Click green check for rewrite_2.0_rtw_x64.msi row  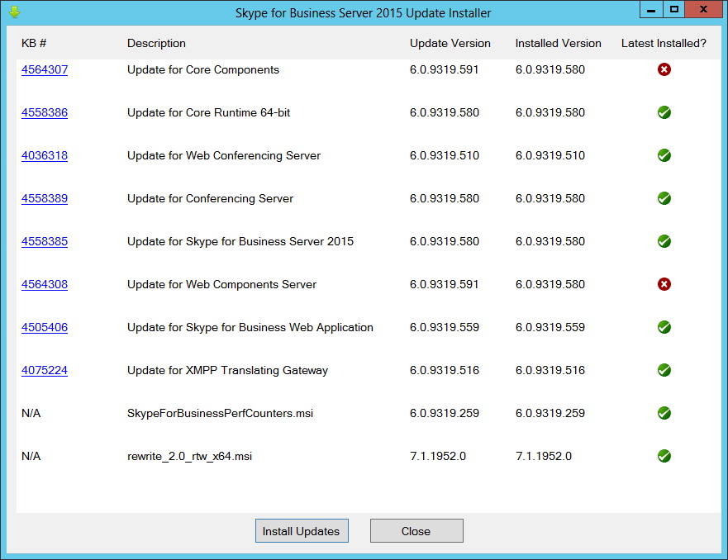[x=664, y=456]
